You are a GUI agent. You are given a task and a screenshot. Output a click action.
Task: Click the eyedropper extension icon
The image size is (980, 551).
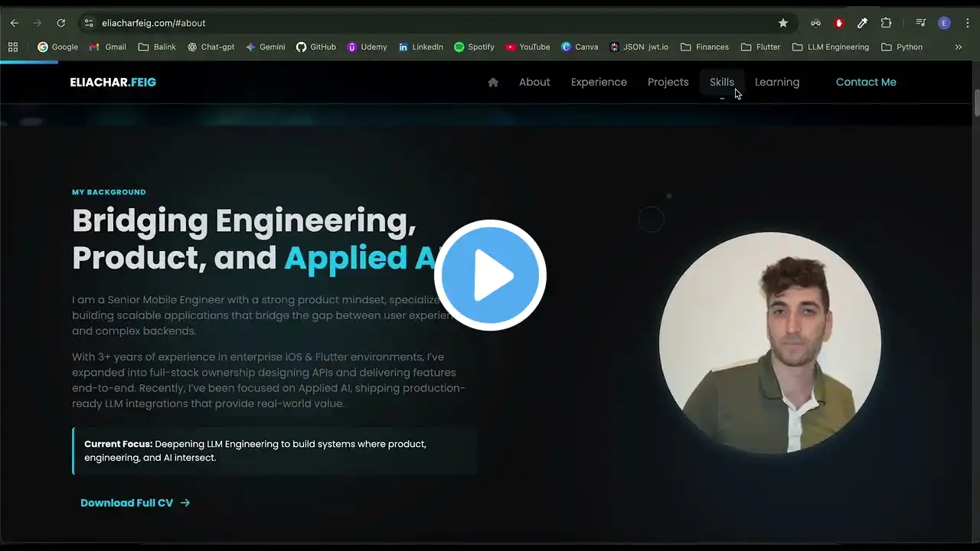click(862, 23)
